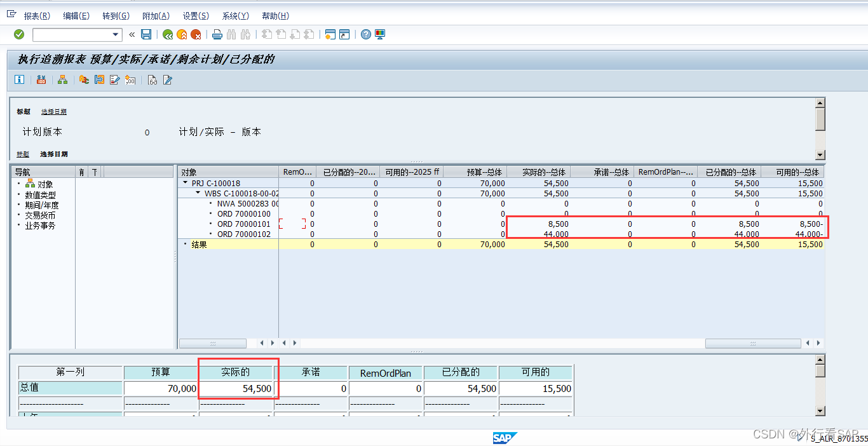Click the hierarchy structure toolbar icon
The height and width of the screenshot is (446, 868).
tap(62, 79)
